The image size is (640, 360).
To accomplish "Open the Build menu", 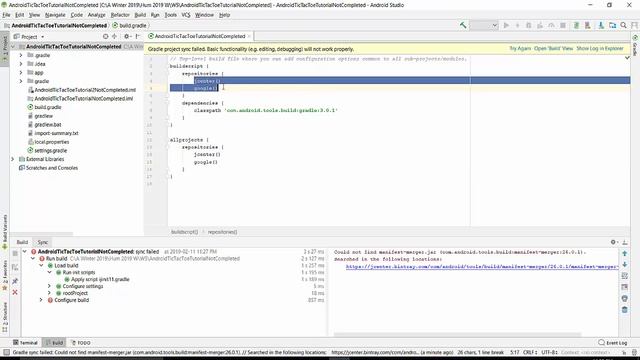I will (140, 15).
